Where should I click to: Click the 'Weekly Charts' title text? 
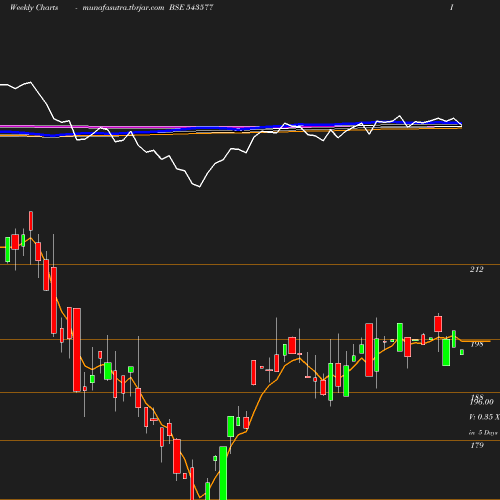[34, 8]
